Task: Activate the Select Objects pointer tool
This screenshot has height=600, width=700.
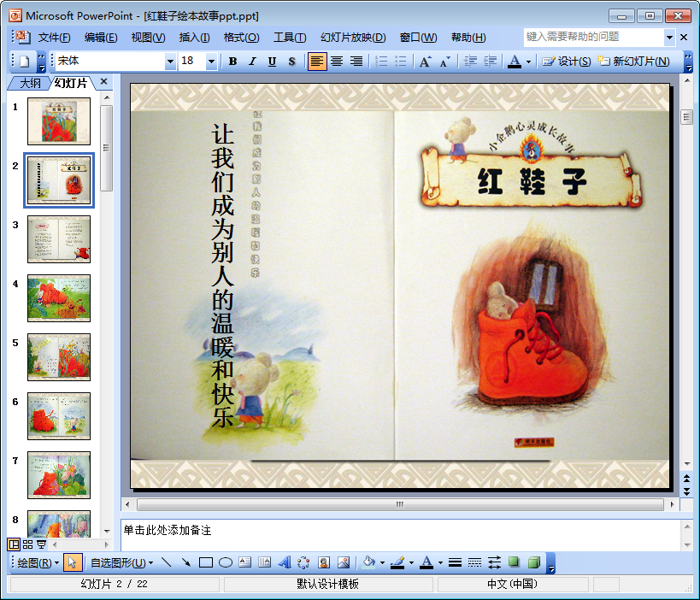Action: (x=73, y=562)
